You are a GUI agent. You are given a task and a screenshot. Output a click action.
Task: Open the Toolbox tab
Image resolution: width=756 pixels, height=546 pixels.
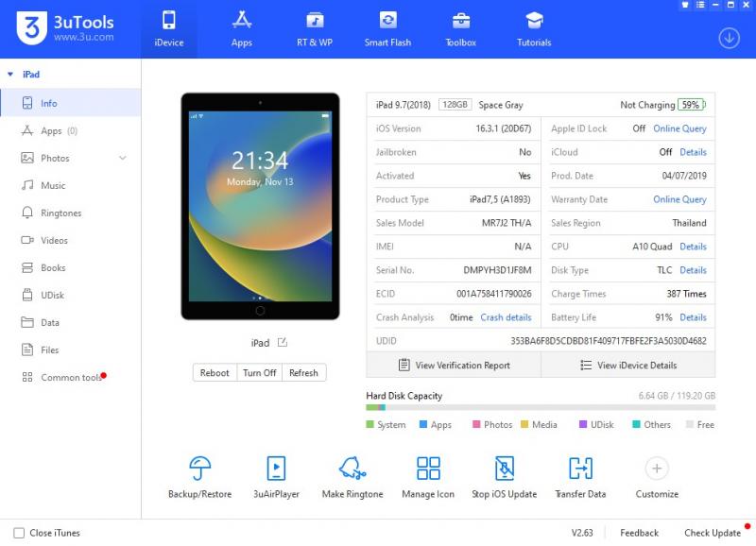(x=460, y=29)
